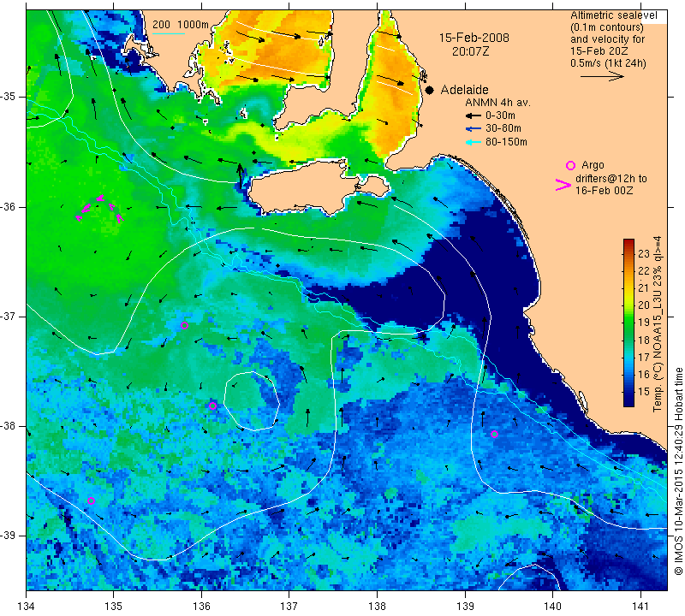Click the '0.5m/s (1kt 24h)' scale text
The height and width of the screenshot is (616, 685).
pyautogui.click(x=608, y=63)
